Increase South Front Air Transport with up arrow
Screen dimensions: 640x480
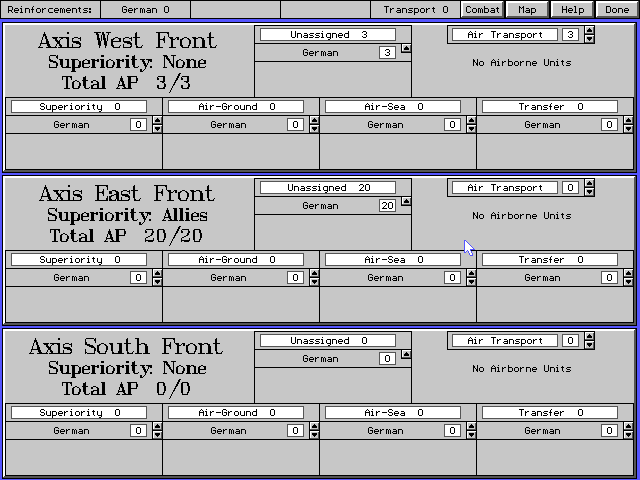click(589, 336)
